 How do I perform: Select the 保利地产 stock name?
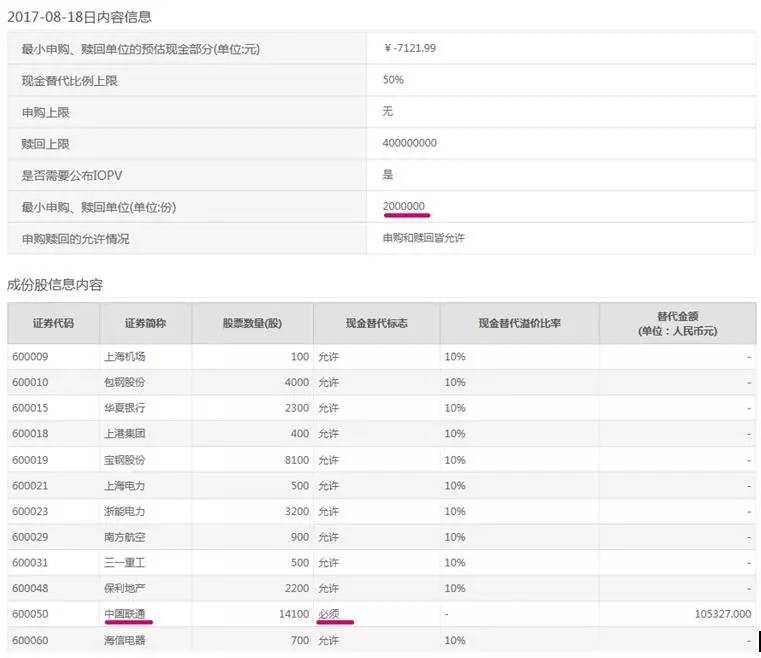[125, 588]
